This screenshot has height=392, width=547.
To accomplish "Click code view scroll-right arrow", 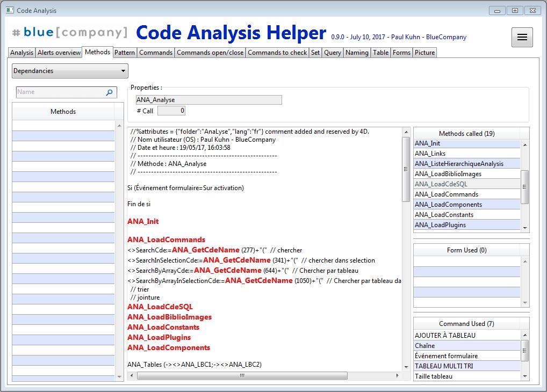I will click(397, 375).
